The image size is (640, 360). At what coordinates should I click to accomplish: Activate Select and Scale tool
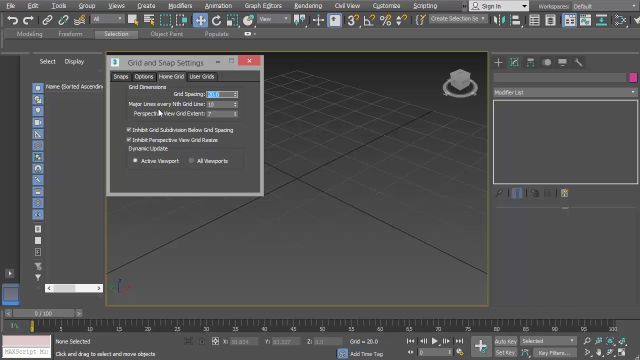232,20
